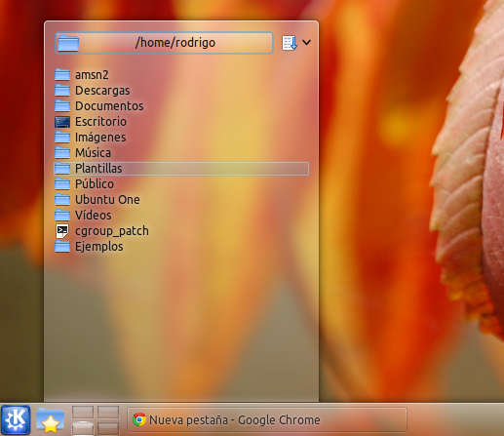Click the Ejemplos folder icon
Screen dimensions: 504x436
click(62, 246)
